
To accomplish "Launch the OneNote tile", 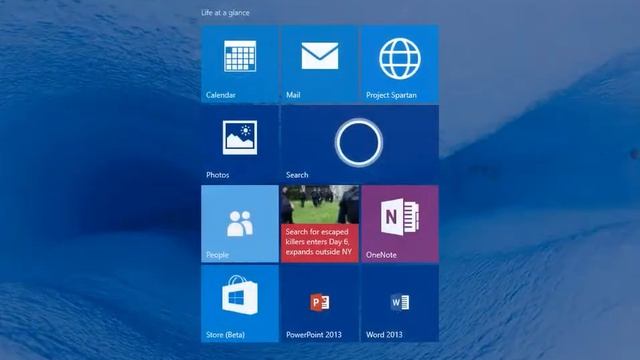I will point(400,223).
